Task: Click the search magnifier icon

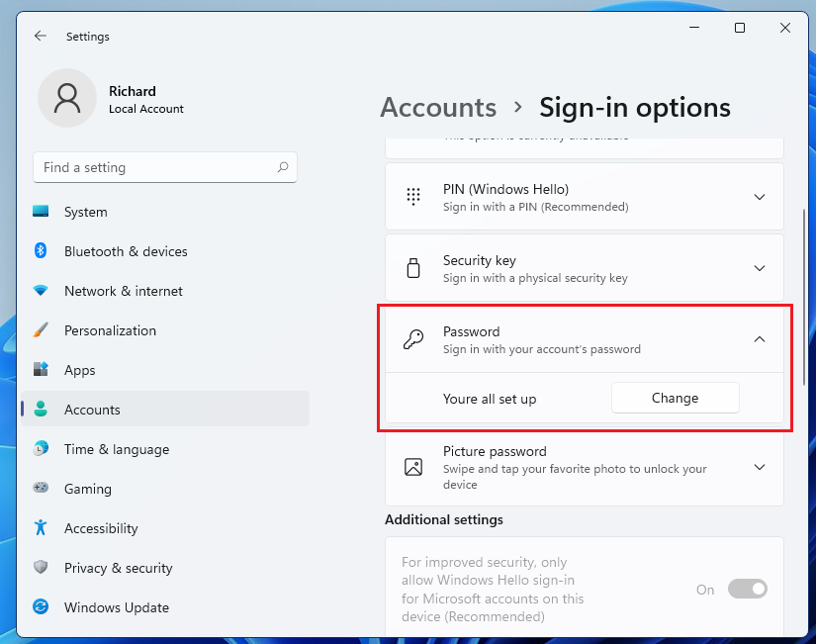Action: [283, 167]
